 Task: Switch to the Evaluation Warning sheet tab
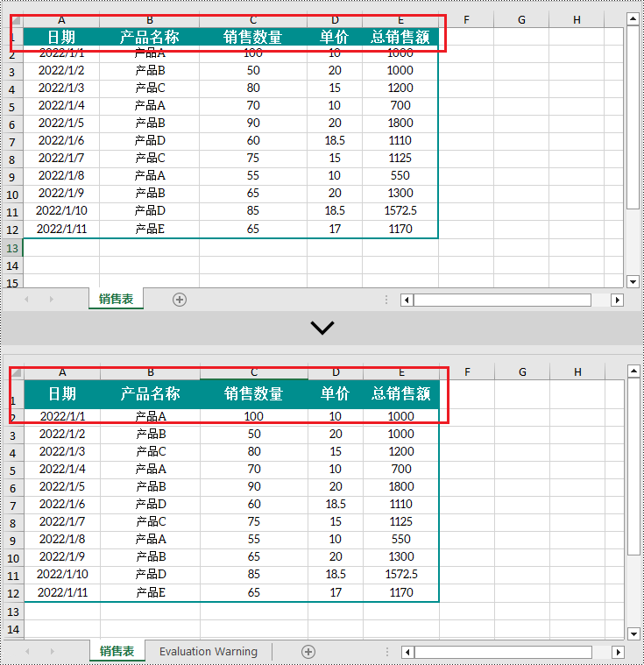coord(209,651)
